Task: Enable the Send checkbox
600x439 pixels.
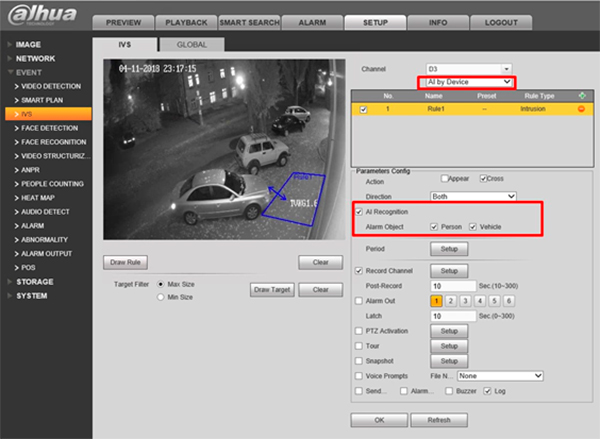Action: click(359, 391)
